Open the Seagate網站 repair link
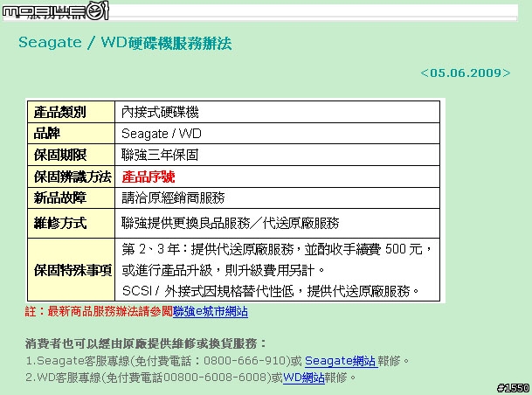Viewport: 532px width, 395px height. pos(341,361)
